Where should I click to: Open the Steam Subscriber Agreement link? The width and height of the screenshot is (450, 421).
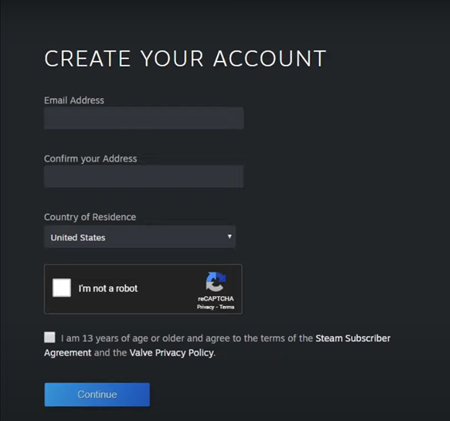click(x=217, y=345)
